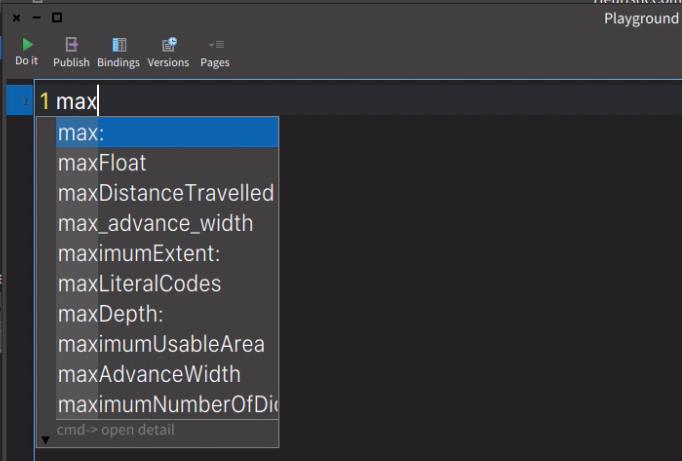
Task: Minimize the Playground window
Action: click(x=37, y=18)
